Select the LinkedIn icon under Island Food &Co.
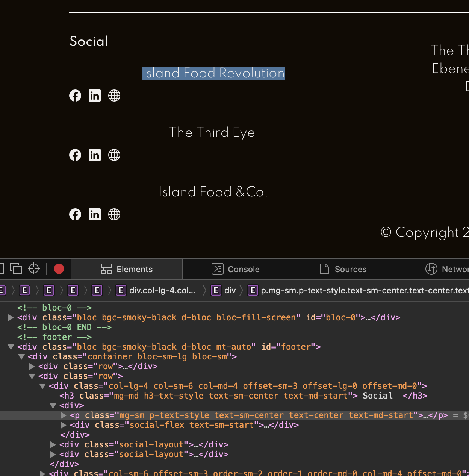Screen dimensions: 469x476 click(95, 214)
